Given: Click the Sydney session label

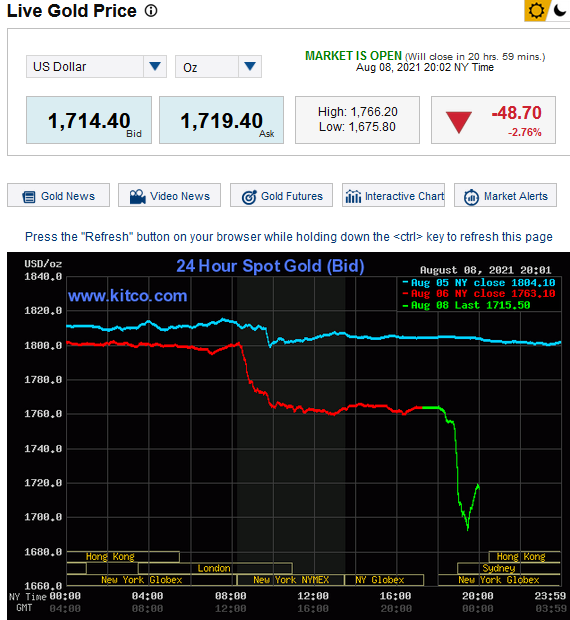Looking at the screenshot, I should pos(499,568).
